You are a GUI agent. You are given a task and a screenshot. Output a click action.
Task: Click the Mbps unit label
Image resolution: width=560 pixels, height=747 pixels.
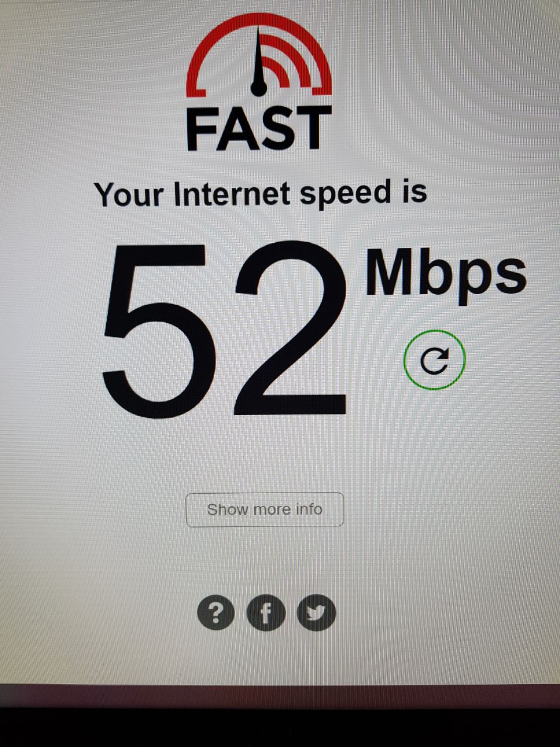tap(446, 273)
